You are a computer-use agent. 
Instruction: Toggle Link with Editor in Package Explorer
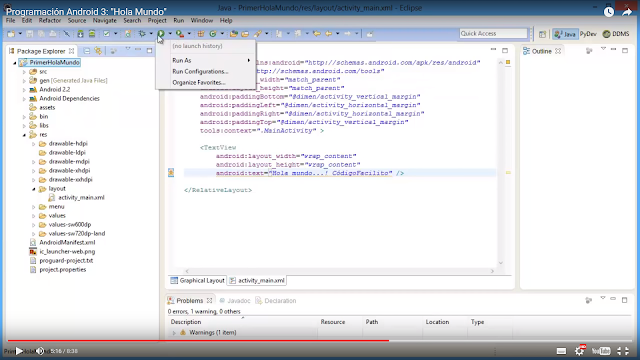tap(98, 51)
